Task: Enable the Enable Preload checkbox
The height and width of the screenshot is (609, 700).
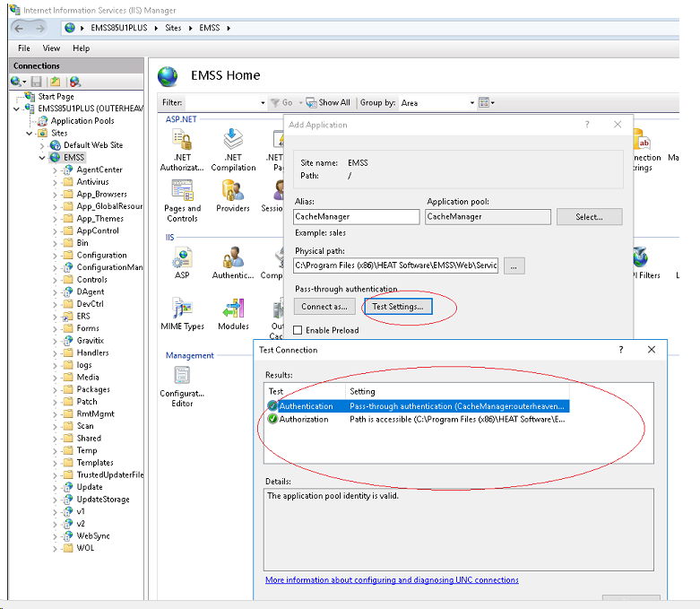Action: click(298, 330)
